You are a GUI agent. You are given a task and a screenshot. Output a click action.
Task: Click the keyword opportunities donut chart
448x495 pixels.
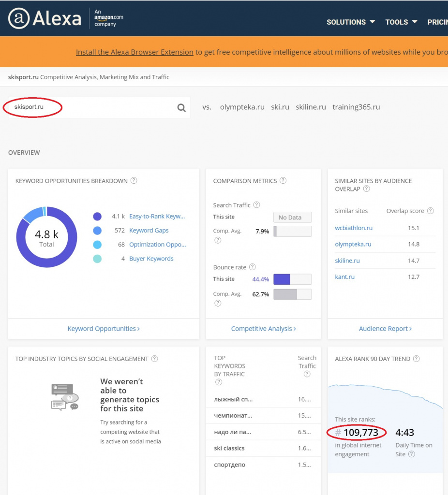tap(46, 237)
